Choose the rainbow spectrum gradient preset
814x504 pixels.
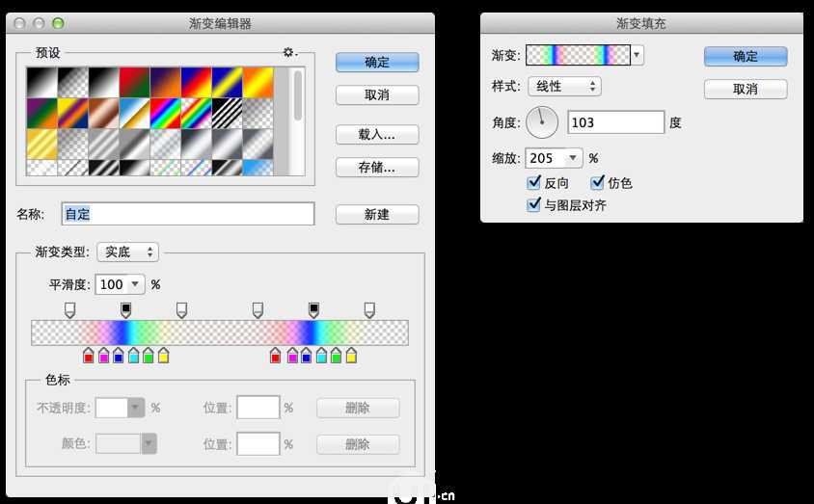point(164,113)
